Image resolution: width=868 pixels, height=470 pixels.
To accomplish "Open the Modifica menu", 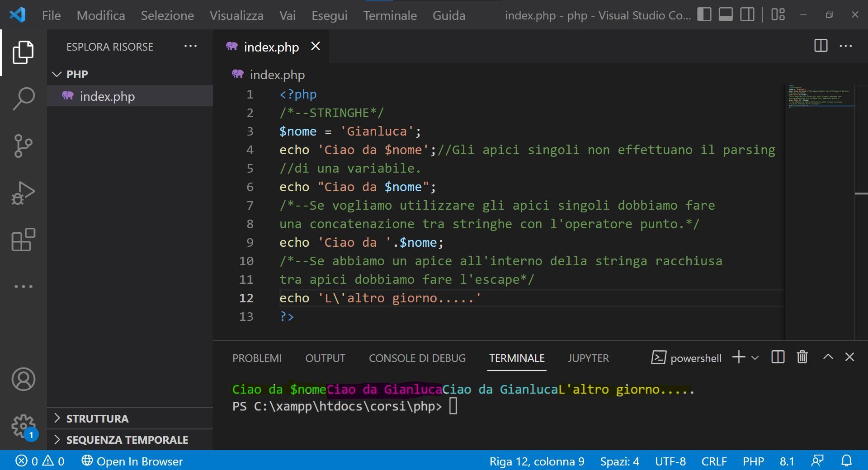I will (x=101, y=15).
